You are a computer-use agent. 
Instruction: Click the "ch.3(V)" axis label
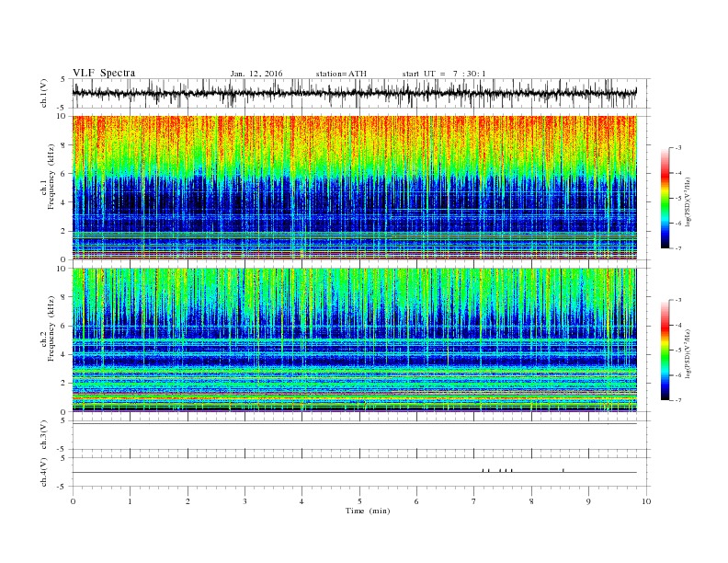[44, 436]
